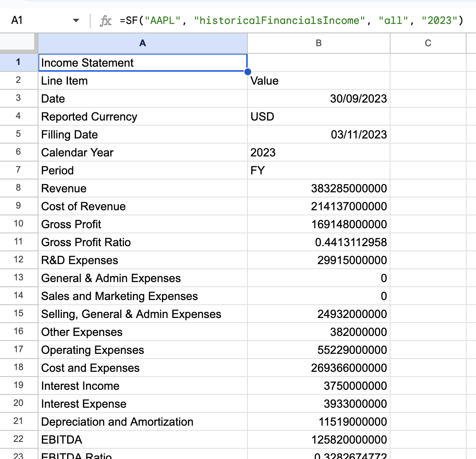Select the Revenue value cell

click(x=318, y=188)
